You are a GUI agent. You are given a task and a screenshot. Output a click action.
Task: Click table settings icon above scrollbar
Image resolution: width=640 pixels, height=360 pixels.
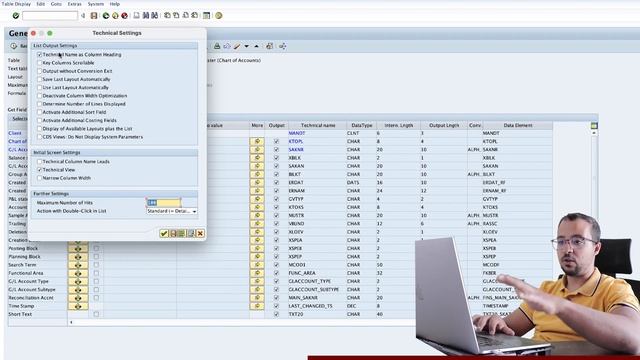(594, 126)
